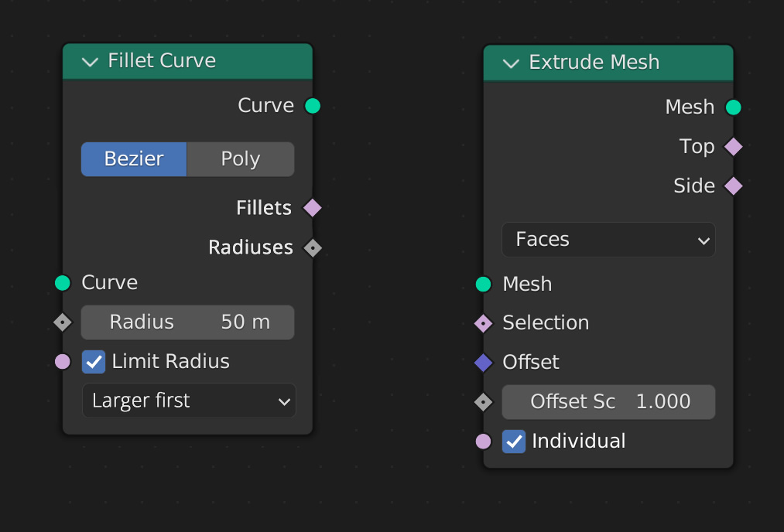This screenshot has width=784, height=532.
Task: Open the Faces mode dropdown
Action: [x=608, y=240]
